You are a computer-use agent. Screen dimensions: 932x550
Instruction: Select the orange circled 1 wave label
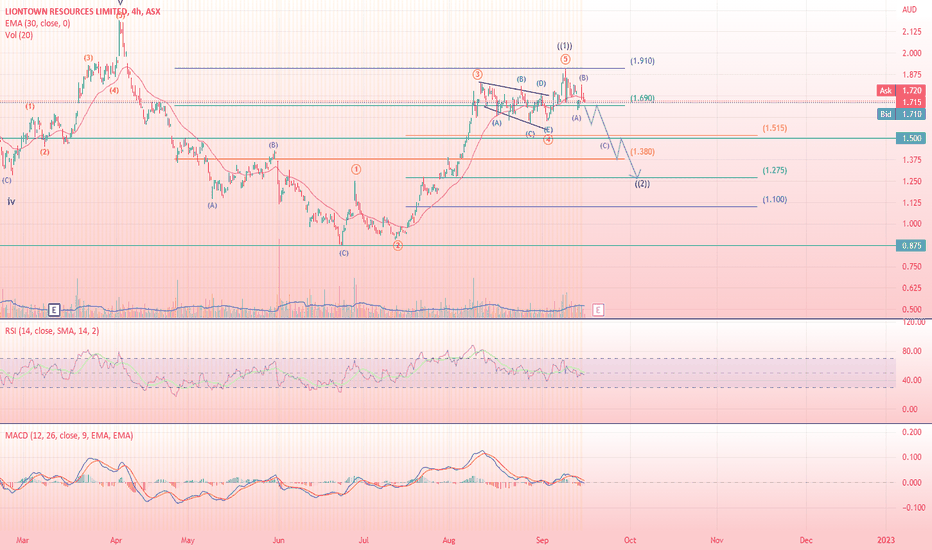[x=355, y=169]
